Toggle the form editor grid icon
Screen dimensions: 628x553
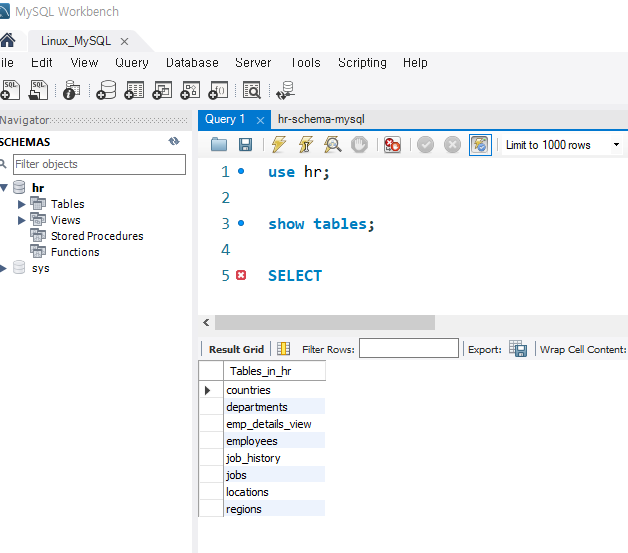click(x=284, y=349)
